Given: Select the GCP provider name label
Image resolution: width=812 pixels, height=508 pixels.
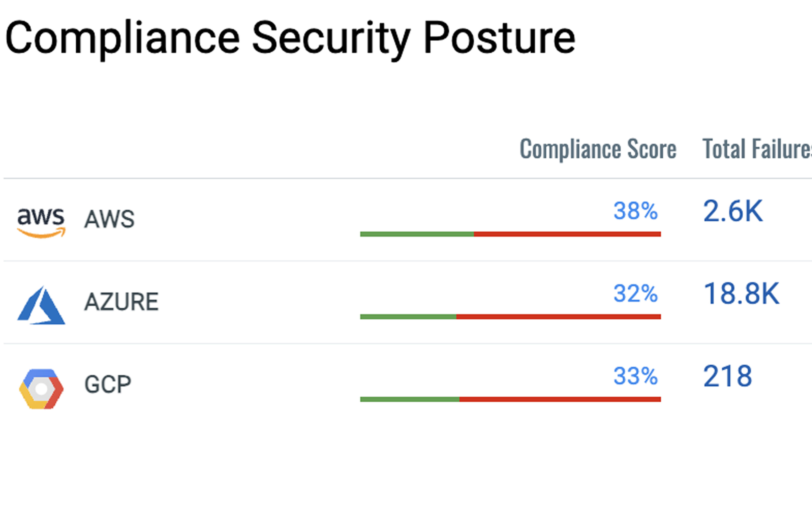Looking at the screenshot, I should [x=107, y=384].
